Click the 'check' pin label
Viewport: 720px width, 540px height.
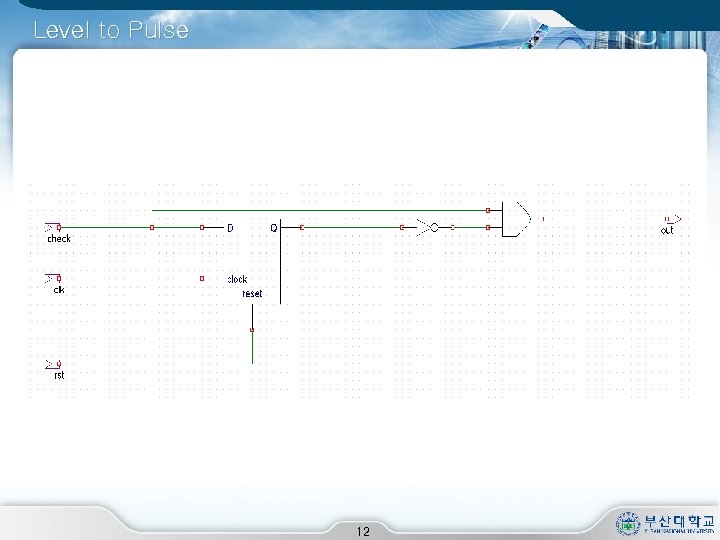click(x=59, y=239)
